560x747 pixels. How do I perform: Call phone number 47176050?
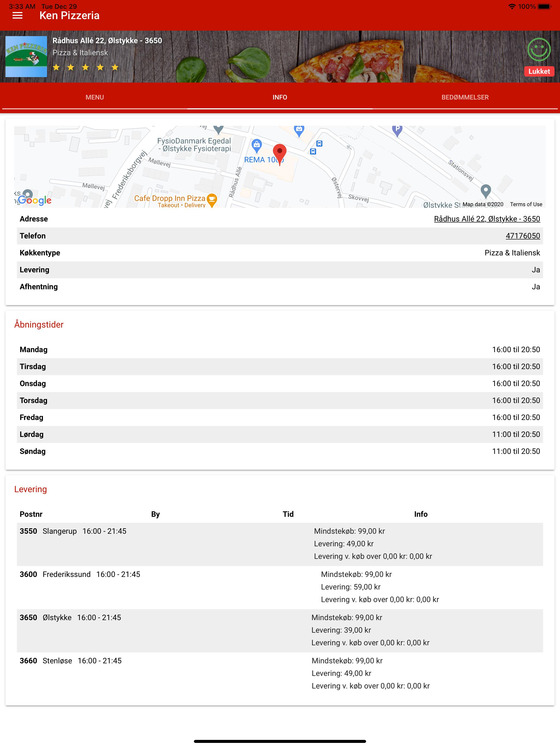523,236
